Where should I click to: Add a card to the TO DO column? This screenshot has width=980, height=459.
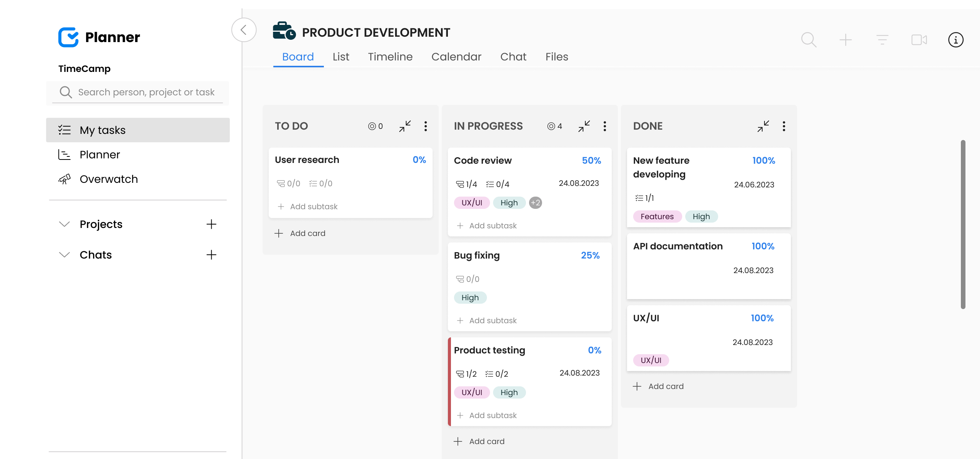[x=300, y=233]
